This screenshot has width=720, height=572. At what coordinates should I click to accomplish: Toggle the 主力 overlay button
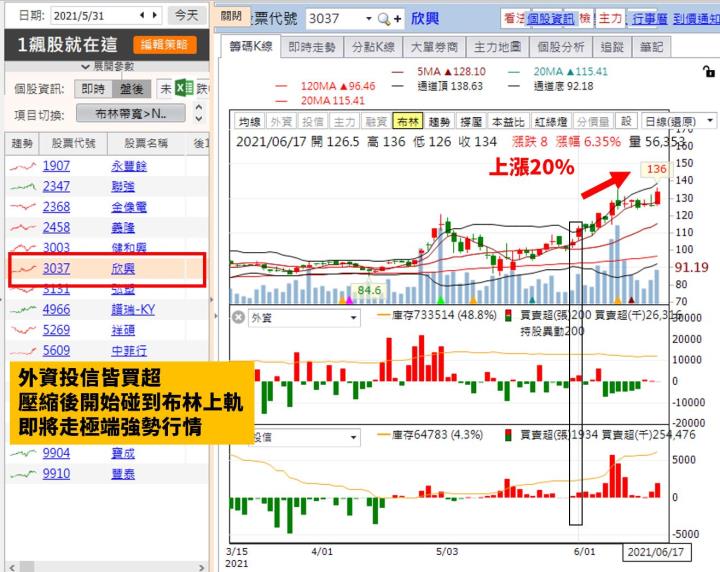[344, 122]
